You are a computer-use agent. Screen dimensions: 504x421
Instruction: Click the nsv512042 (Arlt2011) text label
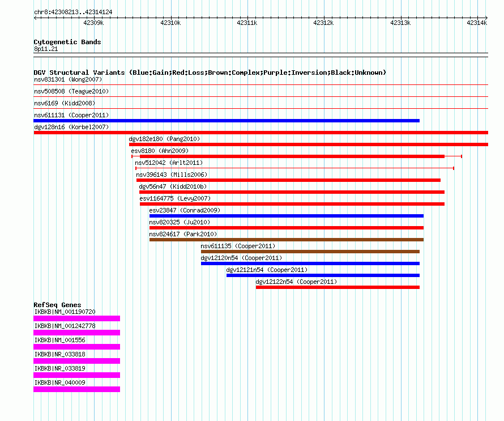[x=169, y=163]
